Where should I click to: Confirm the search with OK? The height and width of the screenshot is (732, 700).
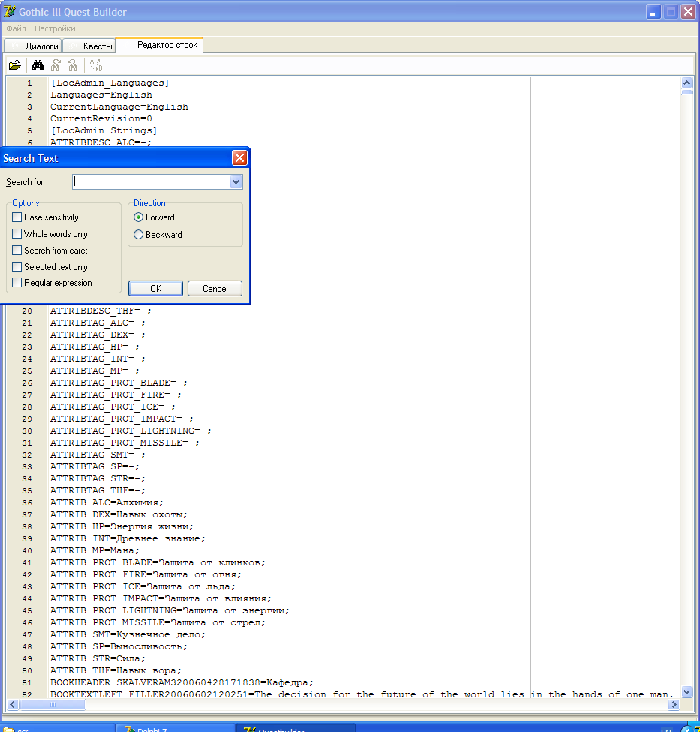coord(155,289)
